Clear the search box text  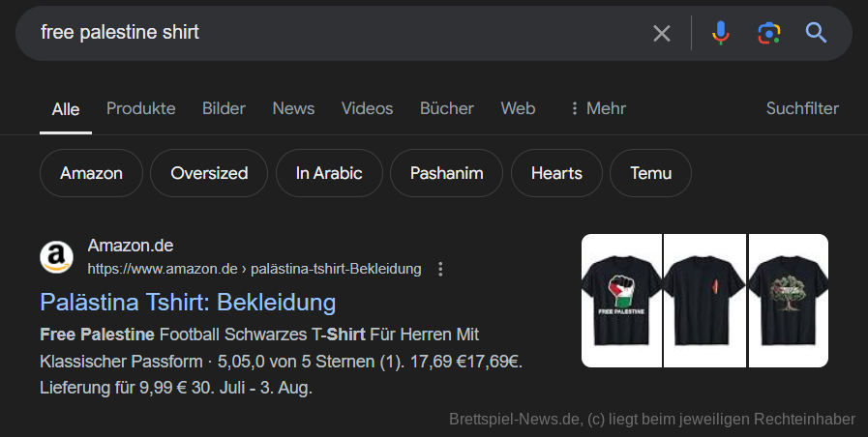(x=662, y=34)
